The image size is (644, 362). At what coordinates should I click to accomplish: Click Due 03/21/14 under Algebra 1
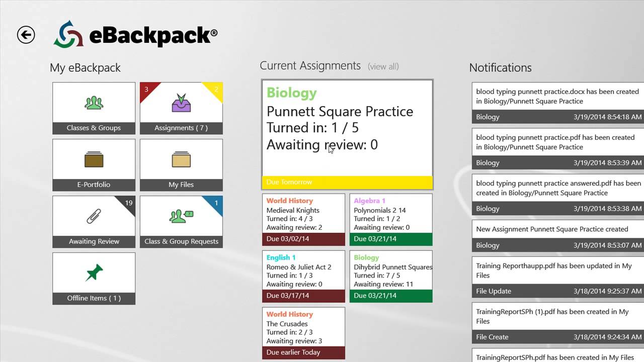[391, 239]
